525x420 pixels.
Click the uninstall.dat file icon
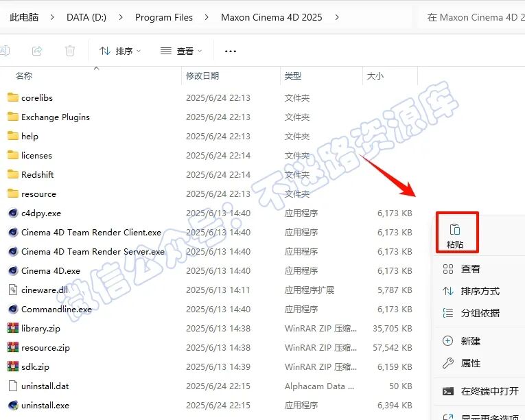pos(13,386)
